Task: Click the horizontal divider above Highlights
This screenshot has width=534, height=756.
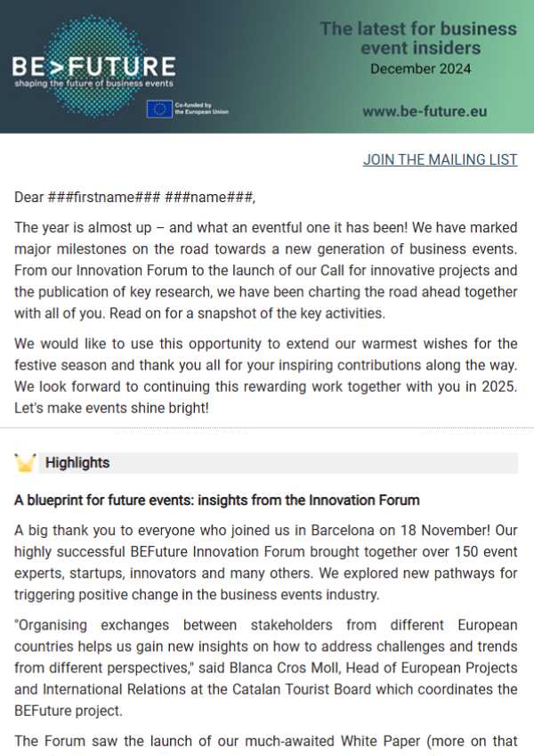Action: [266, 428]
